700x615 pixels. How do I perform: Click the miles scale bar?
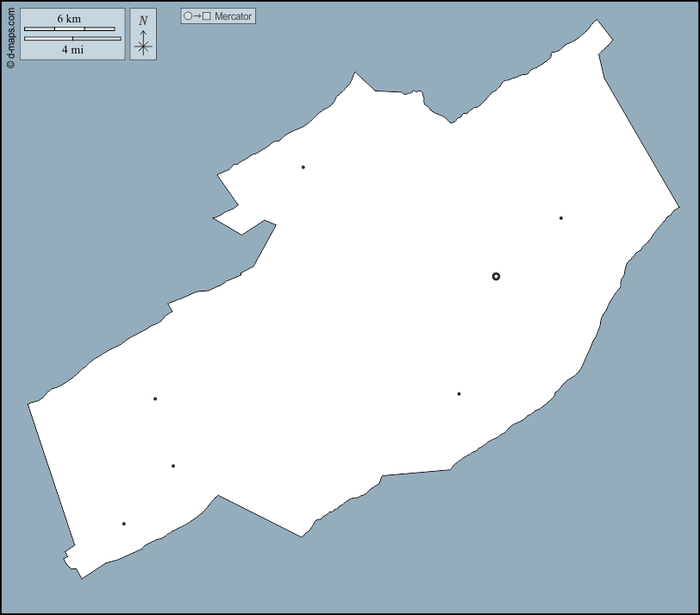[72, 39]
